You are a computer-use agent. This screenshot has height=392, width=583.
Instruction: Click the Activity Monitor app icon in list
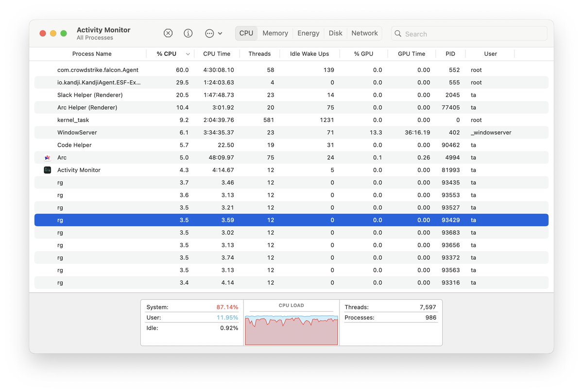(48, 170)
